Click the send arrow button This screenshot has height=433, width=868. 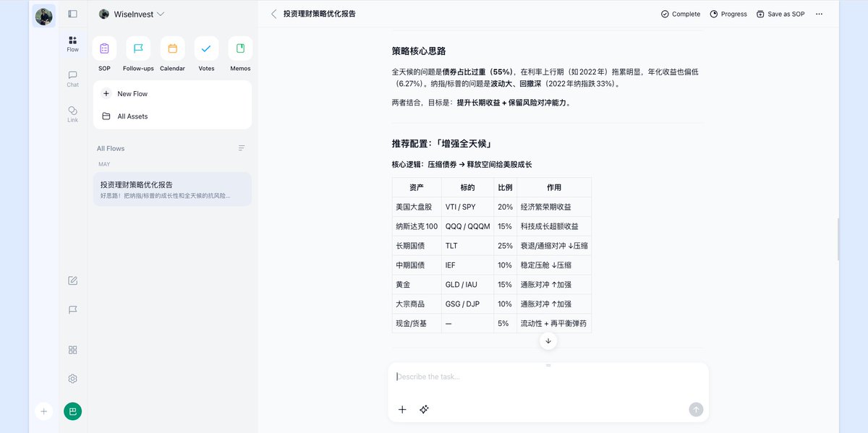[696, 409]
